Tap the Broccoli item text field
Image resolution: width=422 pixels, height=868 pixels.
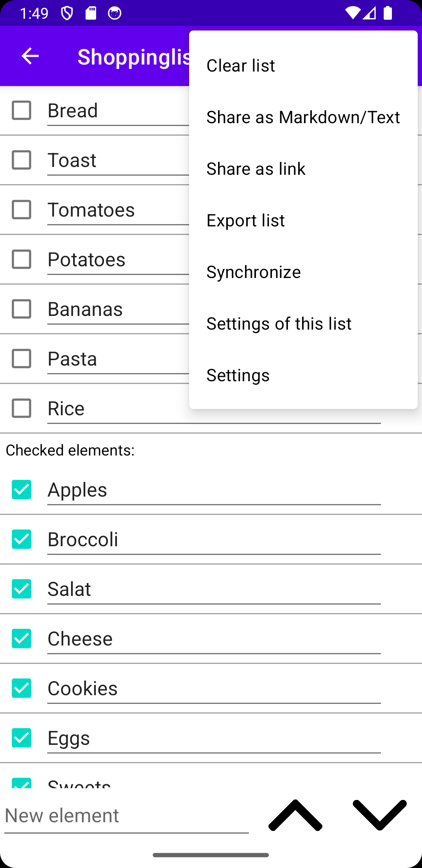coord(214,540)
